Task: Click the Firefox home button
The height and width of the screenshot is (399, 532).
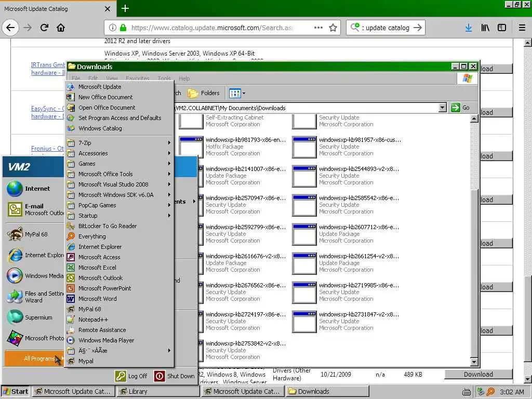Action: tap(61, 28)
